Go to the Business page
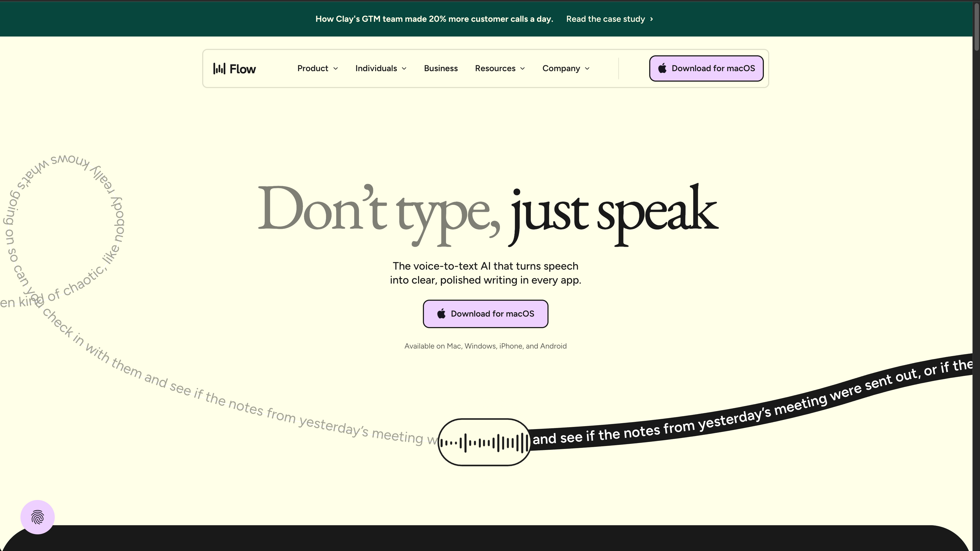 click(441, 68)
